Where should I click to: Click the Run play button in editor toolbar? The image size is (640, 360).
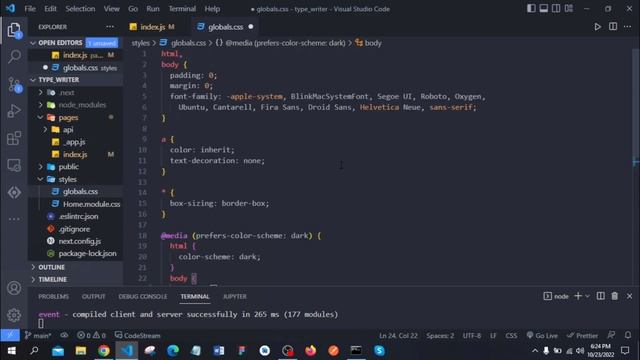(598, 27)
